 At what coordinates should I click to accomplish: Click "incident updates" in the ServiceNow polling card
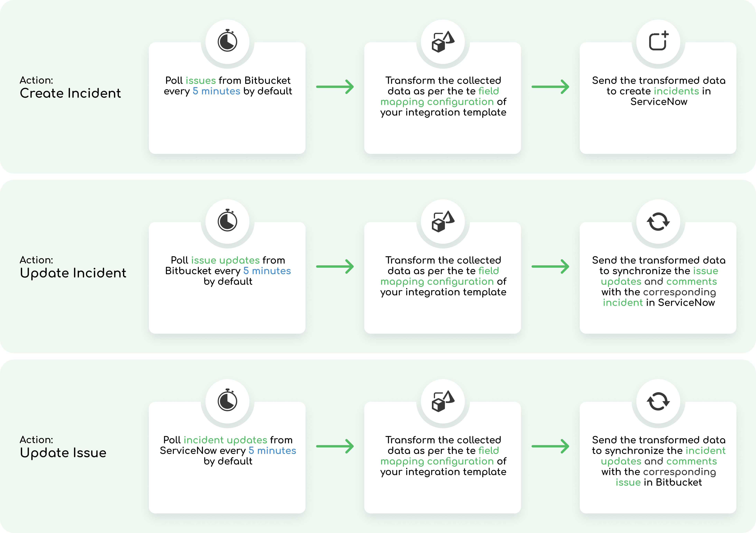[x=225, y=440]
